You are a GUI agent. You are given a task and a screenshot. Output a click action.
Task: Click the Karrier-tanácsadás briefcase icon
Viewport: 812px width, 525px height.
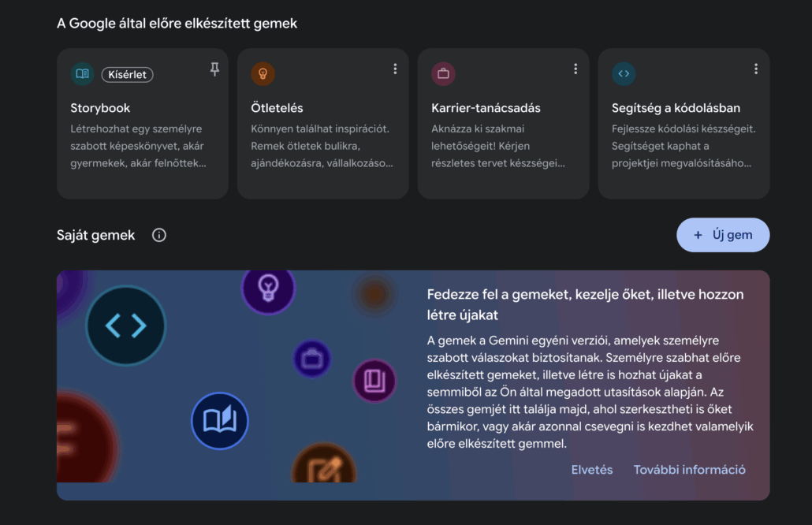click(x=443, y=74)
